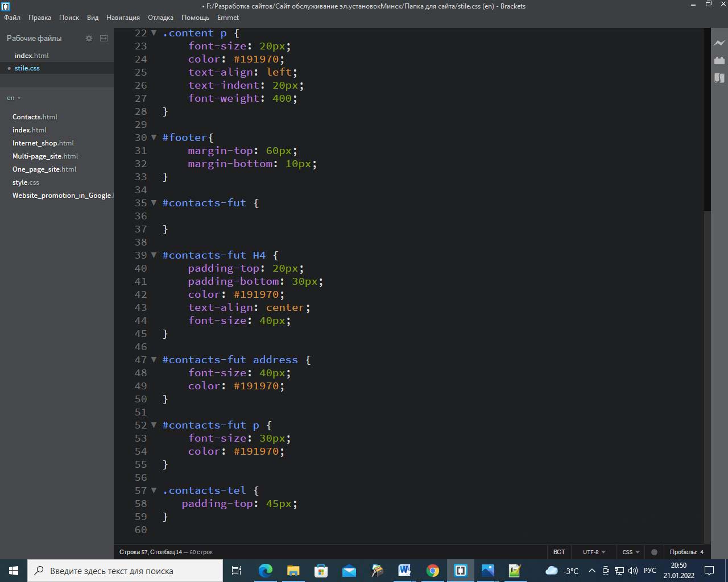Open index.html in working files
Viewport: 728px width, 582px height.
pyautogui.click(x=32, y=56)
